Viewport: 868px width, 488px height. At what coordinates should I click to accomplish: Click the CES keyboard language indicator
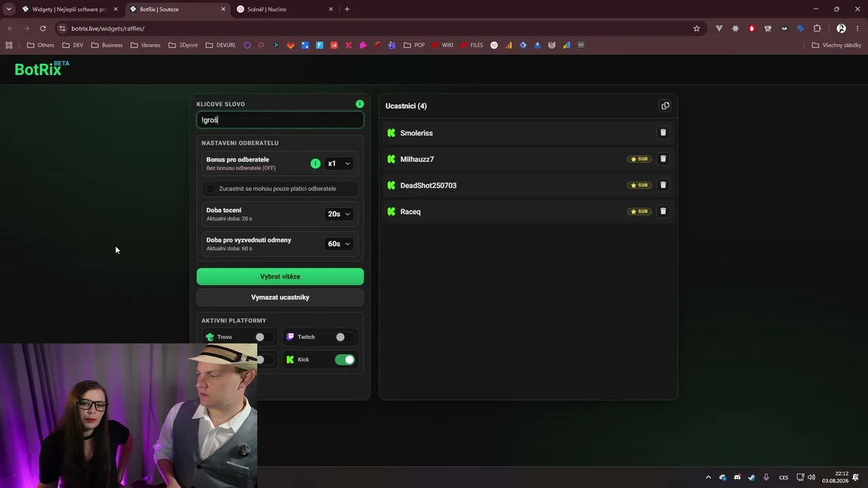click(784, 477)
